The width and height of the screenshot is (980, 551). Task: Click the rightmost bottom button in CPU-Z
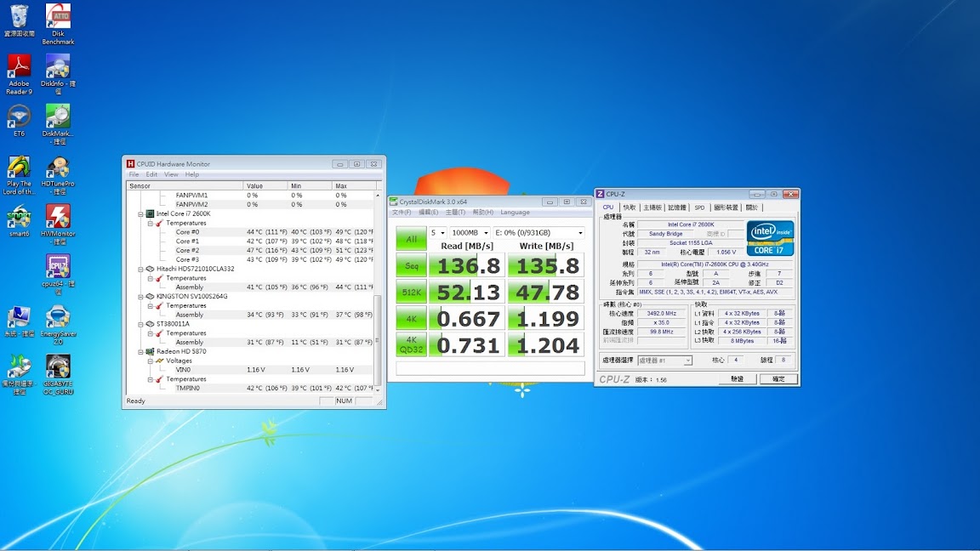(x=778, y=378)
